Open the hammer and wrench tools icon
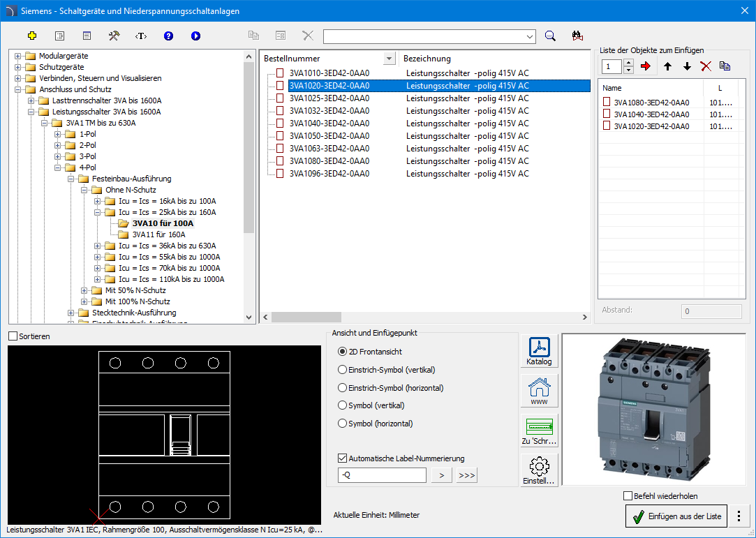The image size is (756, 538). point(114,36)
